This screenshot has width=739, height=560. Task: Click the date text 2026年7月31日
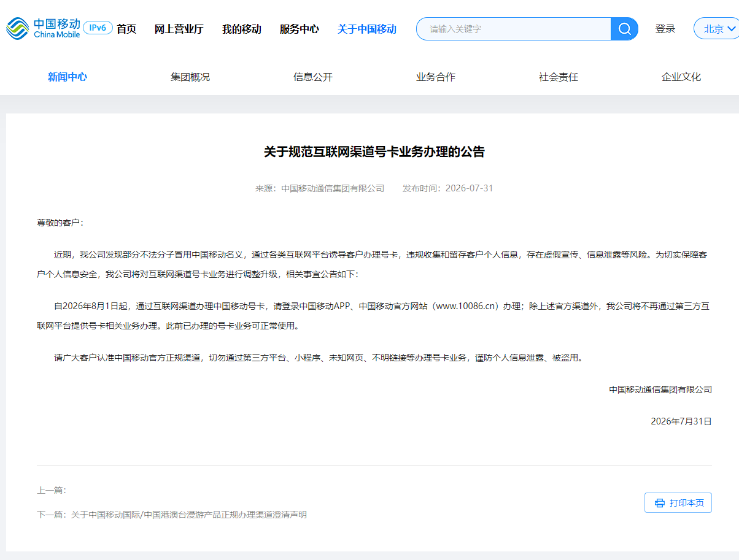click(681, 421)
